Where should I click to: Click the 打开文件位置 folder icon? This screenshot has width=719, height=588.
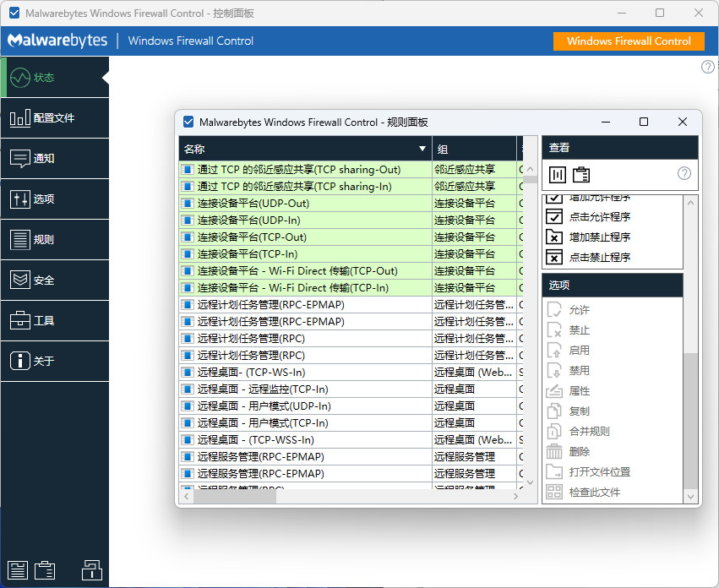click(554, 471)
